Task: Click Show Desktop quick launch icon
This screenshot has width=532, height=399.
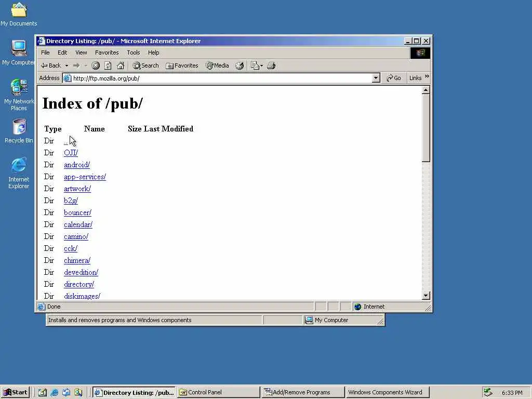Action: tap(42, 393)
